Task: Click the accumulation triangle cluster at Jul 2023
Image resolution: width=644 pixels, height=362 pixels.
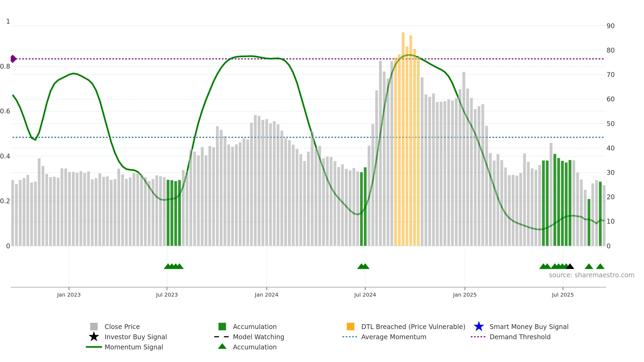Action: pyautogui.click(x=174, y=266)
